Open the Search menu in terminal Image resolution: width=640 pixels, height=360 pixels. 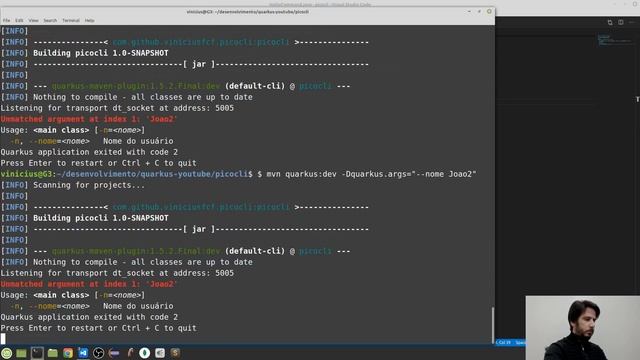[50, 20]
